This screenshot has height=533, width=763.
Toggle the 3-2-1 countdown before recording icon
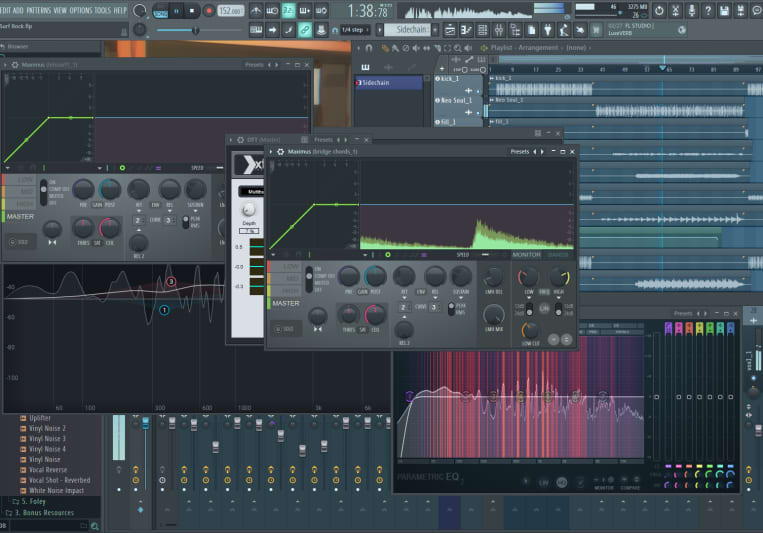coord(289,10)
